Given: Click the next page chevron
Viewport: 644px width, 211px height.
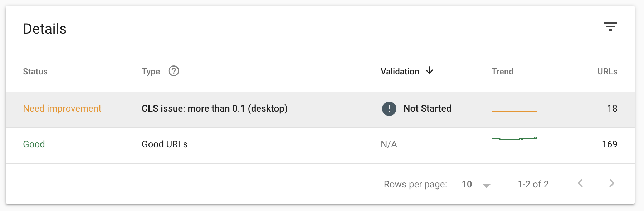Looking at the screenshot, I should pos(611,184).
